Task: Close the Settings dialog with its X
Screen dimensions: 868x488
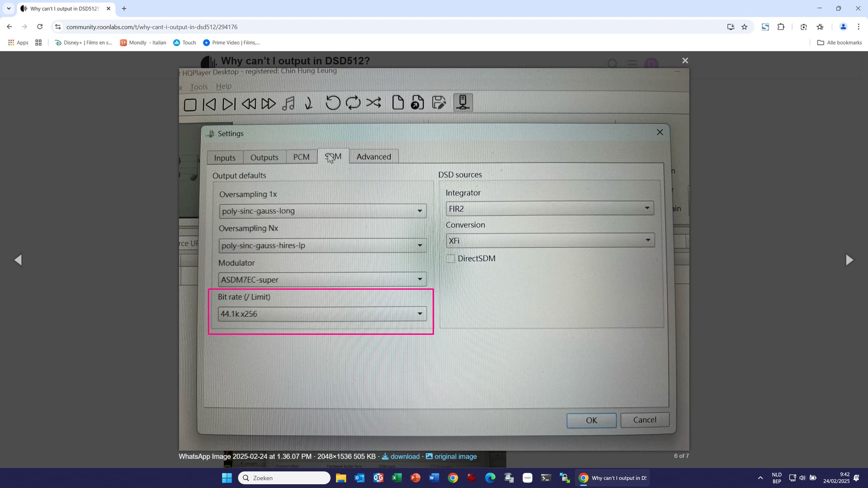Action: [x=660, y=132]
